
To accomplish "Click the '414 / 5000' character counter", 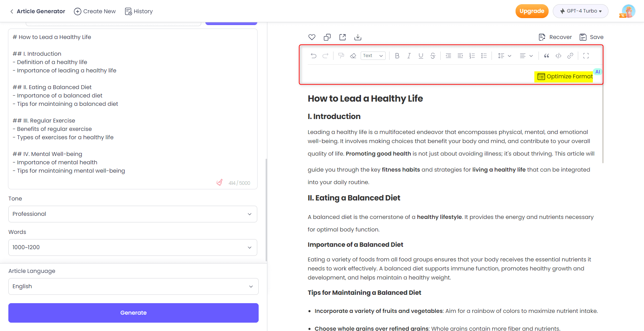I will pyautogui.click(x=239, y=183).
